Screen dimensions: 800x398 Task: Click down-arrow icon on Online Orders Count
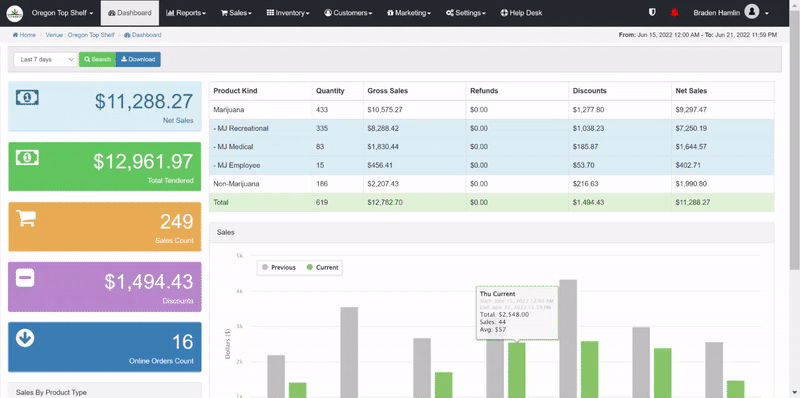(25, 338)
